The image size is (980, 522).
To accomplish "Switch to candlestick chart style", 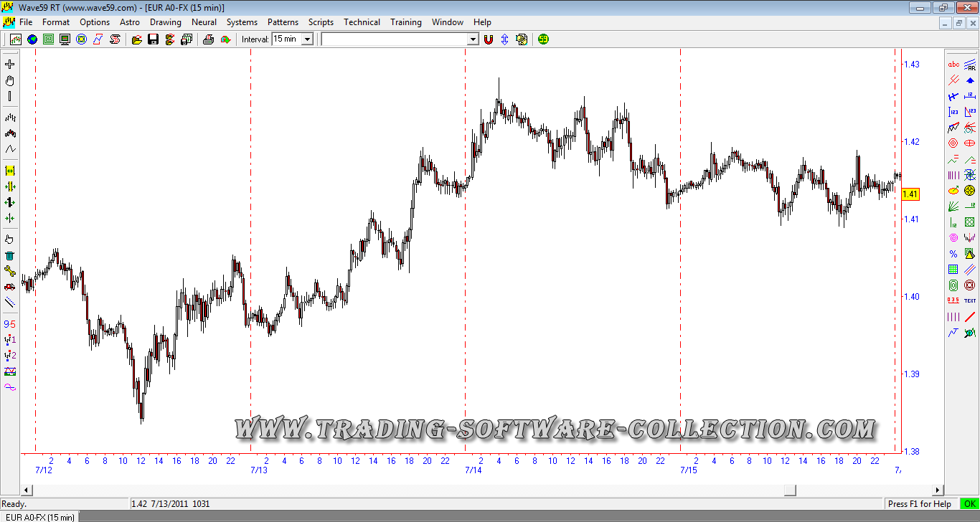I will coord(10,133).
